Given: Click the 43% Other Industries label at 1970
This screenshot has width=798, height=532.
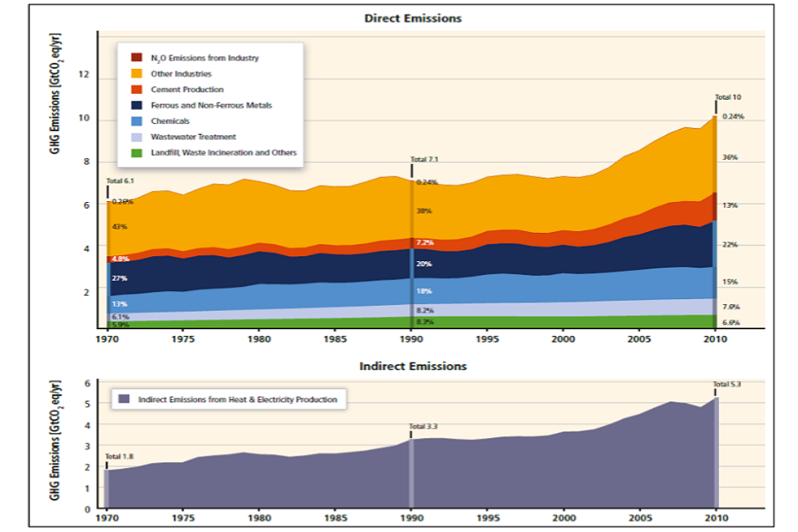Looking at the screenshot, I should tap(119, 227).
